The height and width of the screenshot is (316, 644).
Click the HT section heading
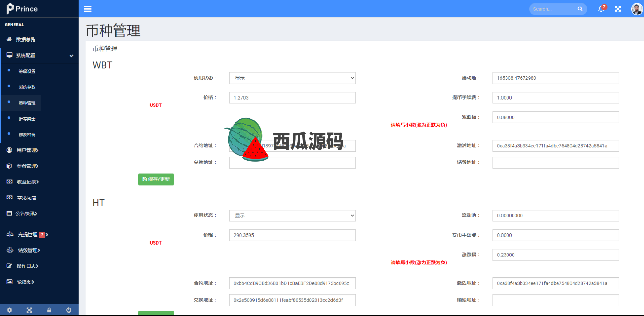98,203
